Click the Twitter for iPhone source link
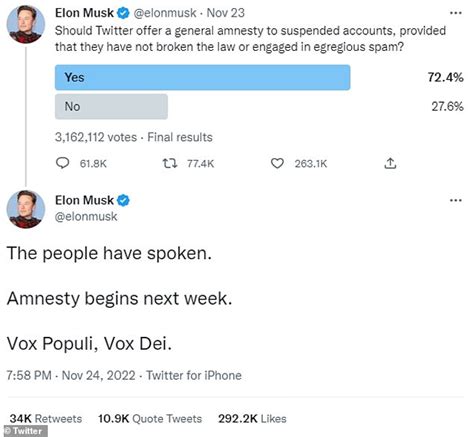The height and width of the screenshot is (437, 474). (x=194, y=375)
